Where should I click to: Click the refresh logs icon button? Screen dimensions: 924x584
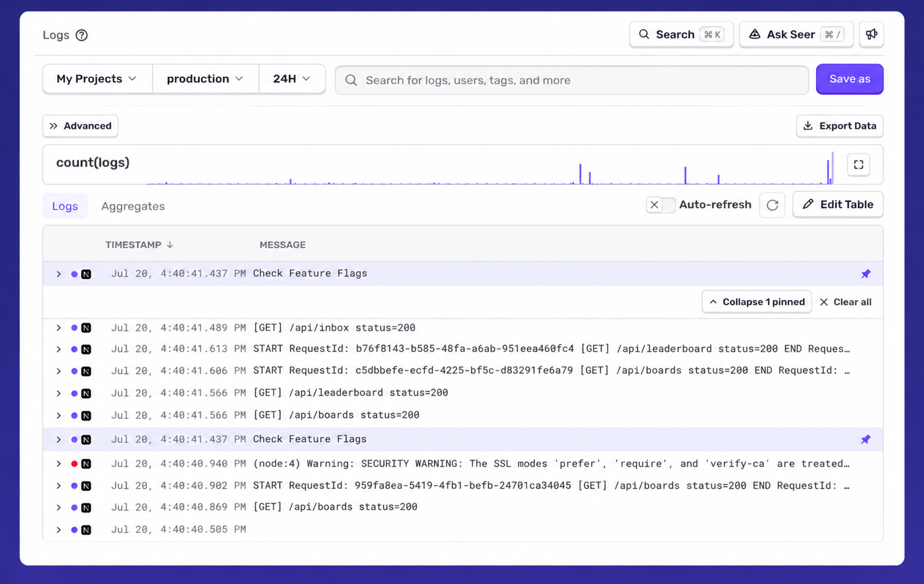click(x=772, y=205)
